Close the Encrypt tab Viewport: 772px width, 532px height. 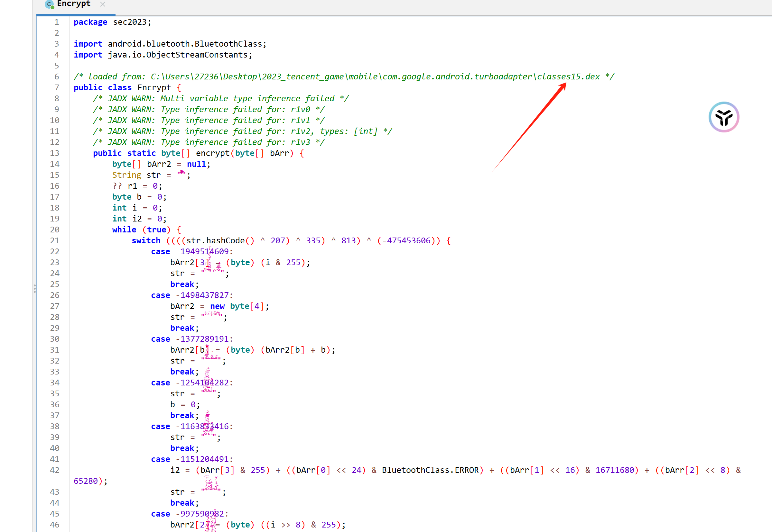click(103, 4)
